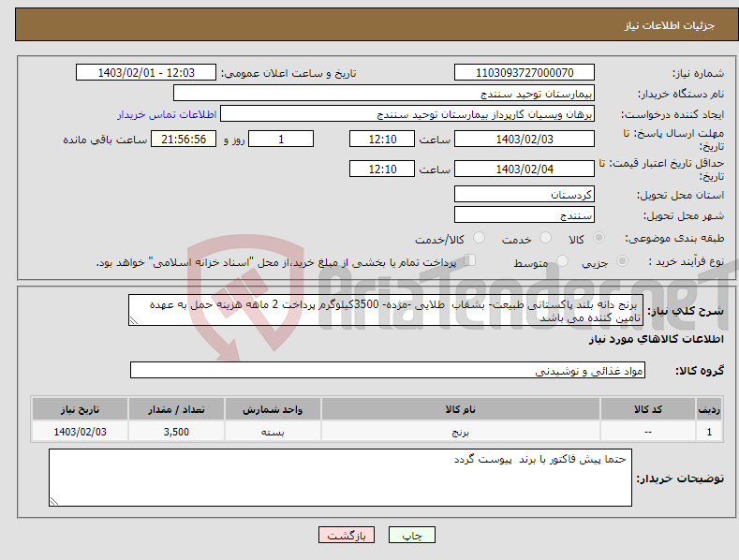Click the goods group field مواد غذائی و نوشیدنی
Image resolution: width=739 pixels, height=560 pixels.
[388, 371]
